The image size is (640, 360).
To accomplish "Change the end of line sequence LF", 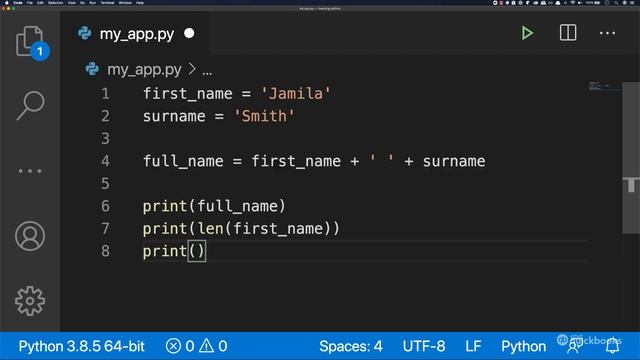I will pos(473,346).
